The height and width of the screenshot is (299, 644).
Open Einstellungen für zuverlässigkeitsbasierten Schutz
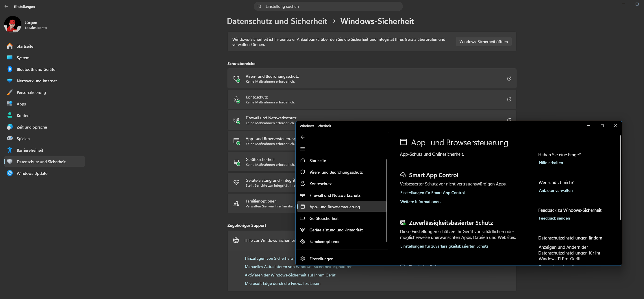444,246
